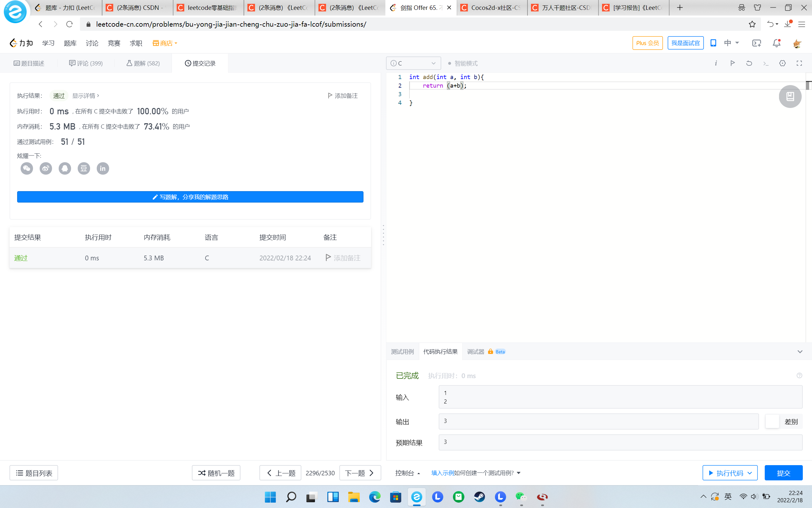Screen dimensions: 812x508
Task: Reload the browser page
Action: tap(69, 24)
